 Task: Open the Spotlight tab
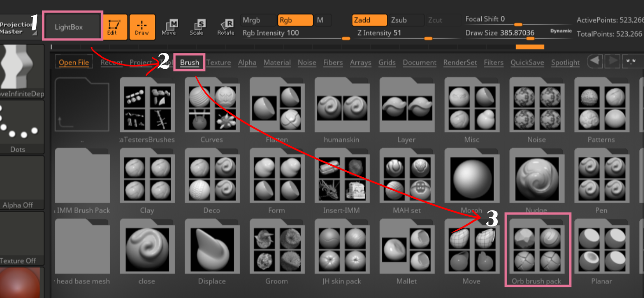pos(566,62)
